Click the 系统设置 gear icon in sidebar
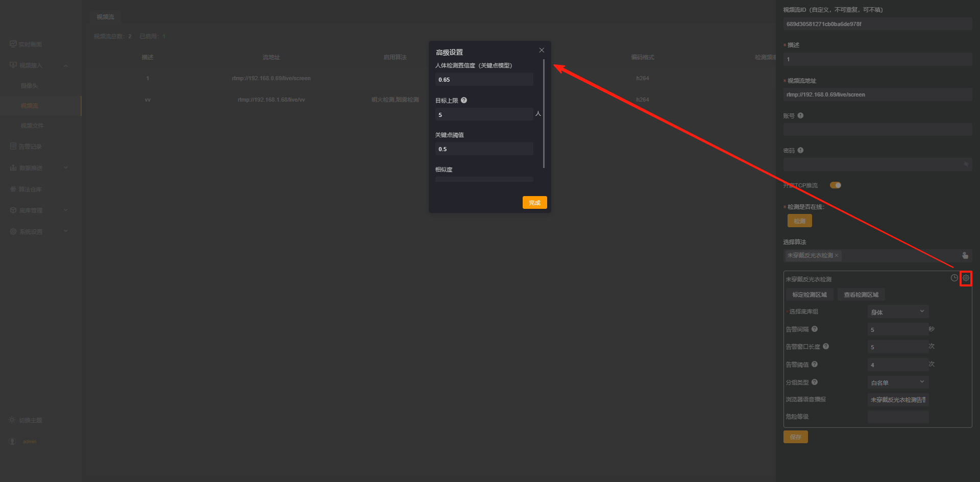This screenshot has height=482, width=980. 13,231
